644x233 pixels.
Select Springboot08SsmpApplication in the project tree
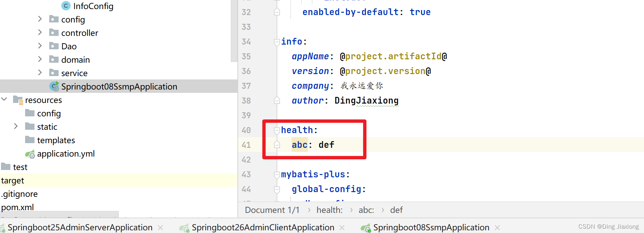119,86
